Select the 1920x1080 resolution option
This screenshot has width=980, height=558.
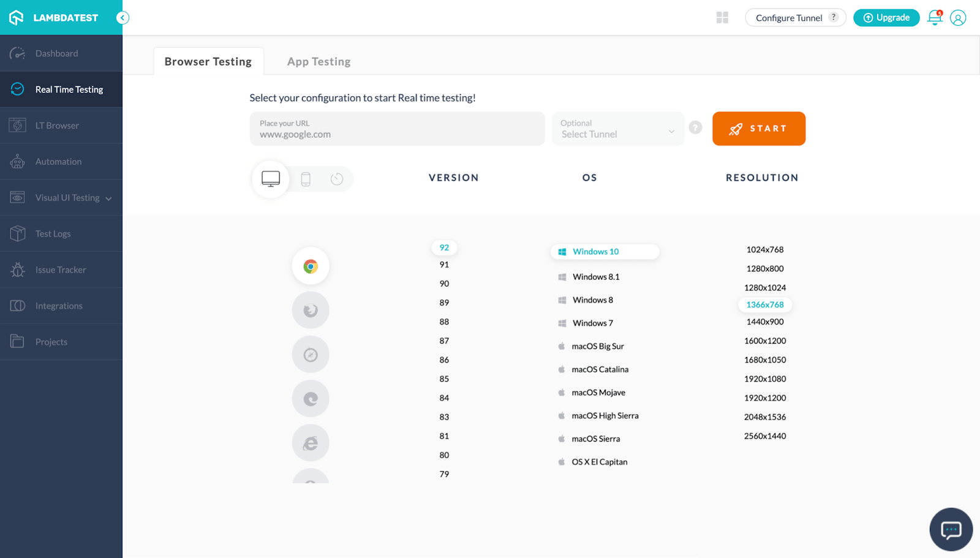click(765, 379)
